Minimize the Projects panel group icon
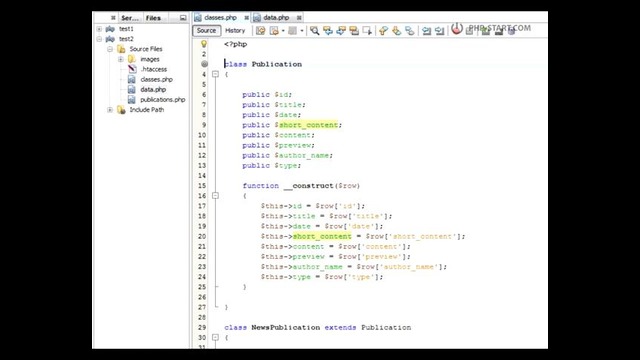 [x=183, y=18]
